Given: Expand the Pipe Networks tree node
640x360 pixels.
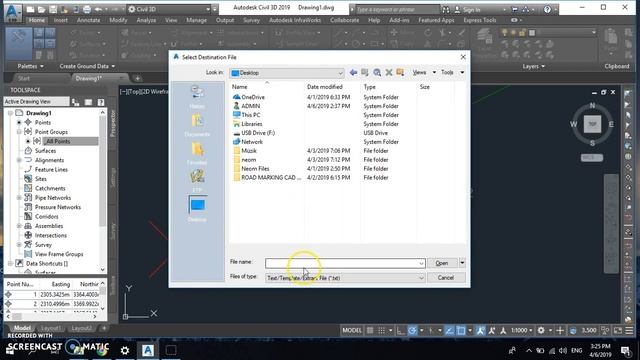Looking at the screenshot, I should 19,198.
